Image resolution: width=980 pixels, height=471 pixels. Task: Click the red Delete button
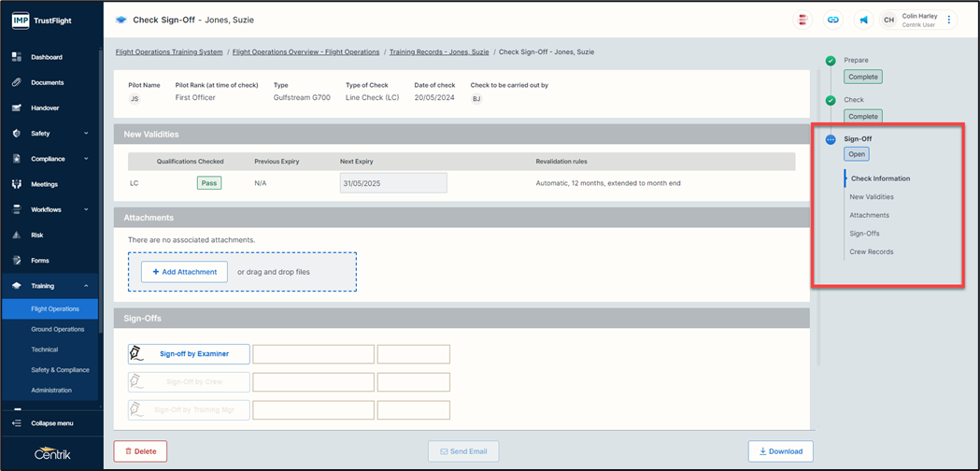(140, 451)
